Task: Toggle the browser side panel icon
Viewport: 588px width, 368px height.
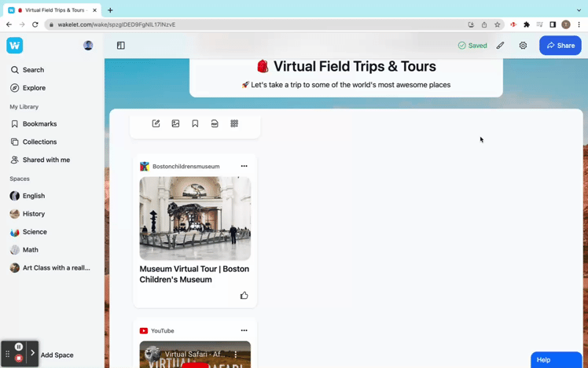Action: point(553,24)
